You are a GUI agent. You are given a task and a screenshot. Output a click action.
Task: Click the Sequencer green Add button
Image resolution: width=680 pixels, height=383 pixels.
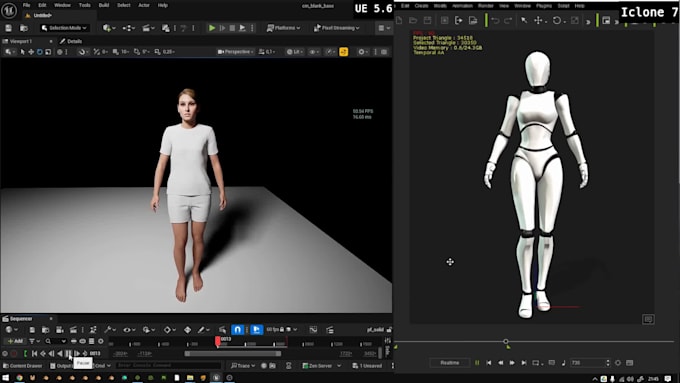[16, 341]
